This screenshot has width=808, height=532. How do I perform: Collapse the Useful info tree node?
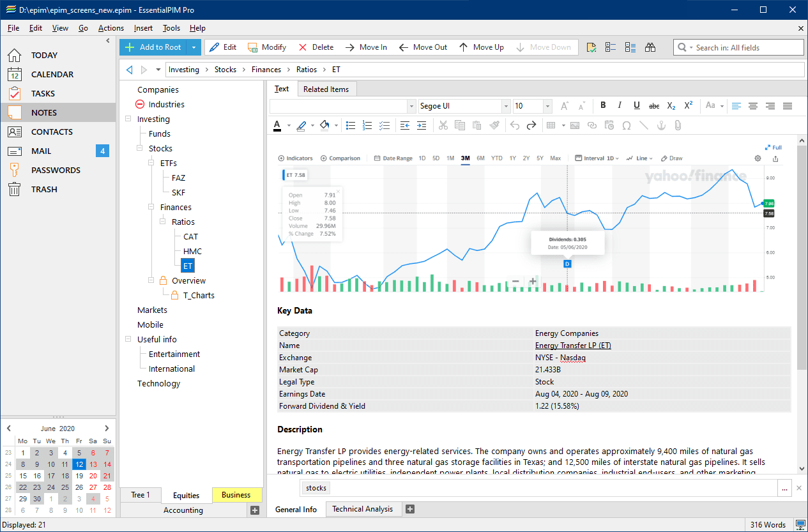128,339
